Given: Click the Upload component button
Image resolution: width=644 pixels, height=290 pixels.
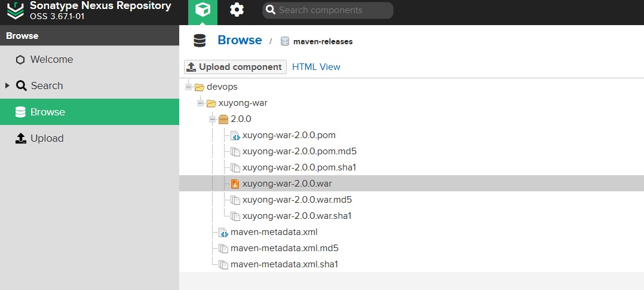Looking at the screenshot, I should (x=235, y=67).
